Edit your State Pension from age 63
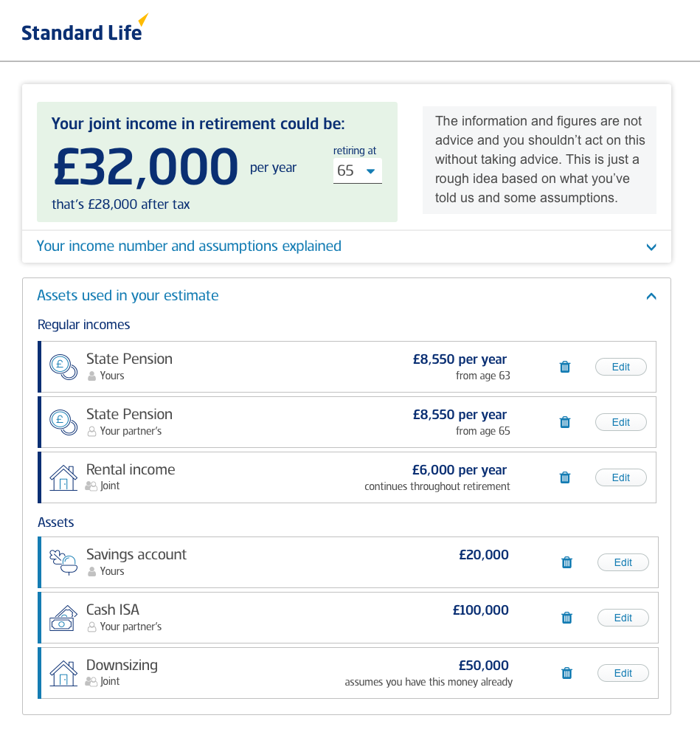 point(621,367)
